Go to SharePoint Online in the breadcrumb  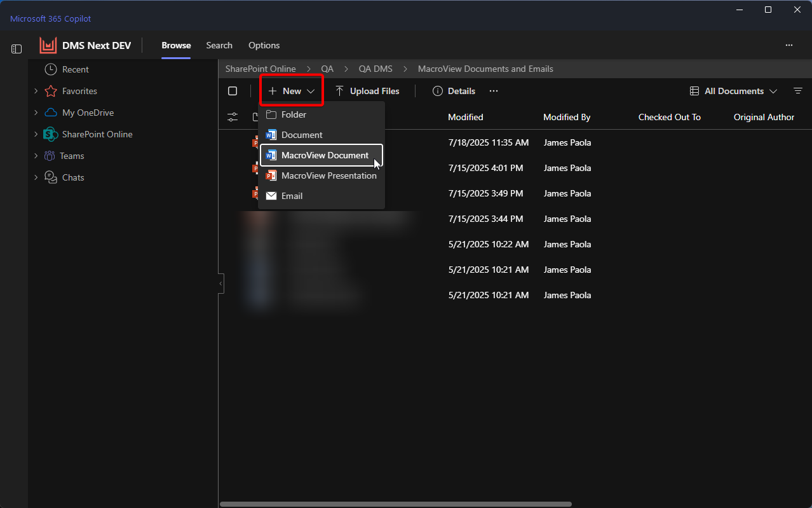click(x=261, y=69)
